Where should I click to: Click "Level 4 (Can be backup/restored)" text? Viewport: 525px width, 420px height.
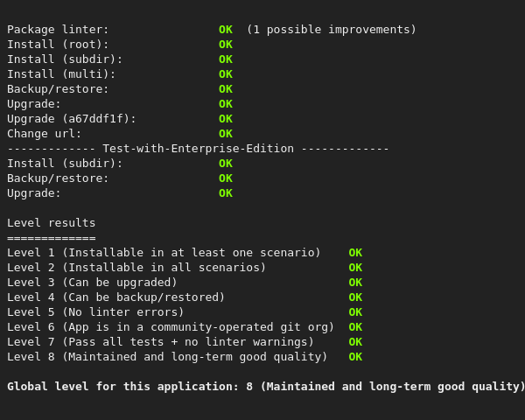(x=116, y=297)
